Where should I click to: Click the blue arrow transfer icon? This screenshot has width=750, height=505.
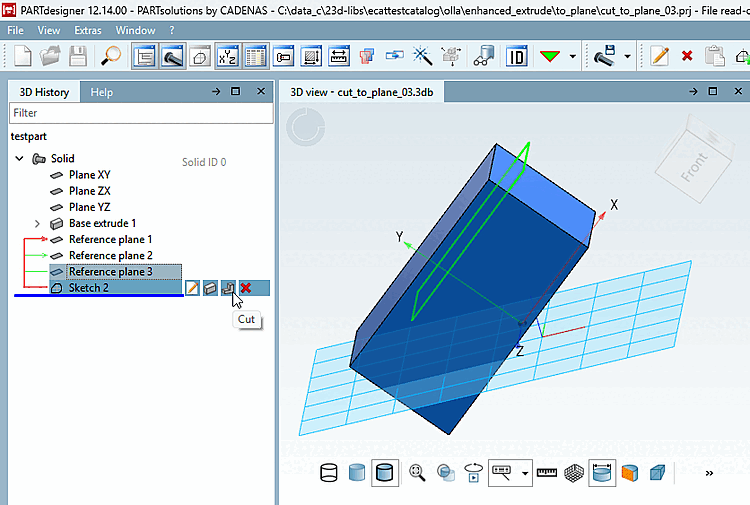point(395,56)
